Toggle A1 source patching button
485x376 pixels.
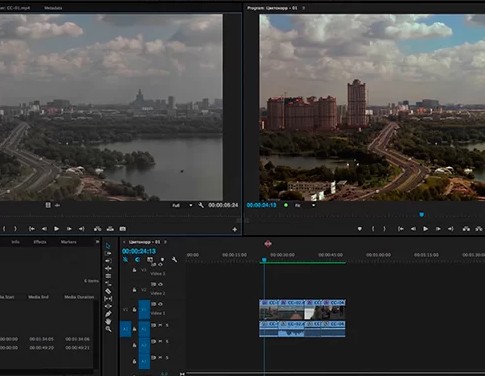(x=125, y=329)
